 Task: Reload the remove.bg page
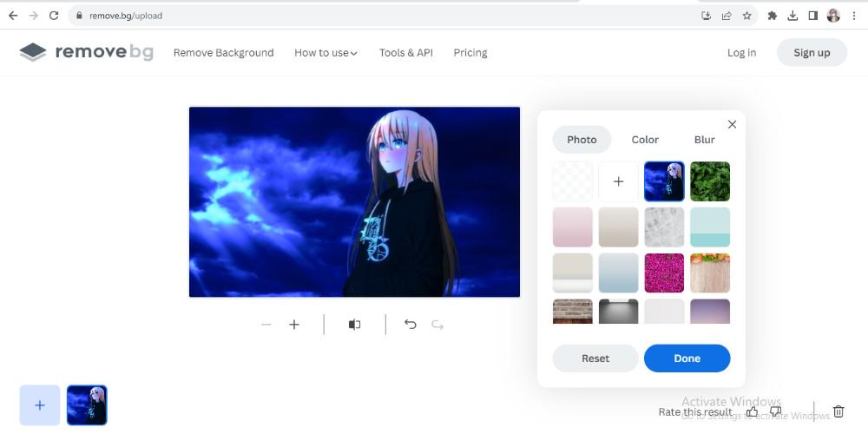click(54, 16)
